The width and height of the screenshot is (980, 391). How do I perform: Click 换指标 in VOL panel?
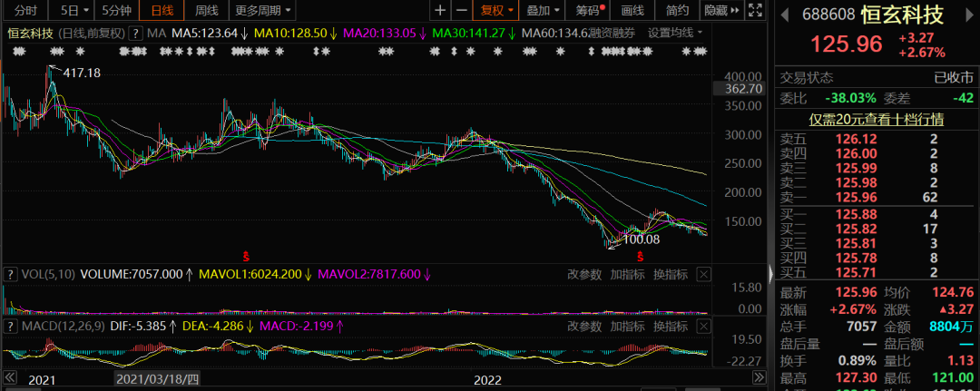click(x=671, y=274)
